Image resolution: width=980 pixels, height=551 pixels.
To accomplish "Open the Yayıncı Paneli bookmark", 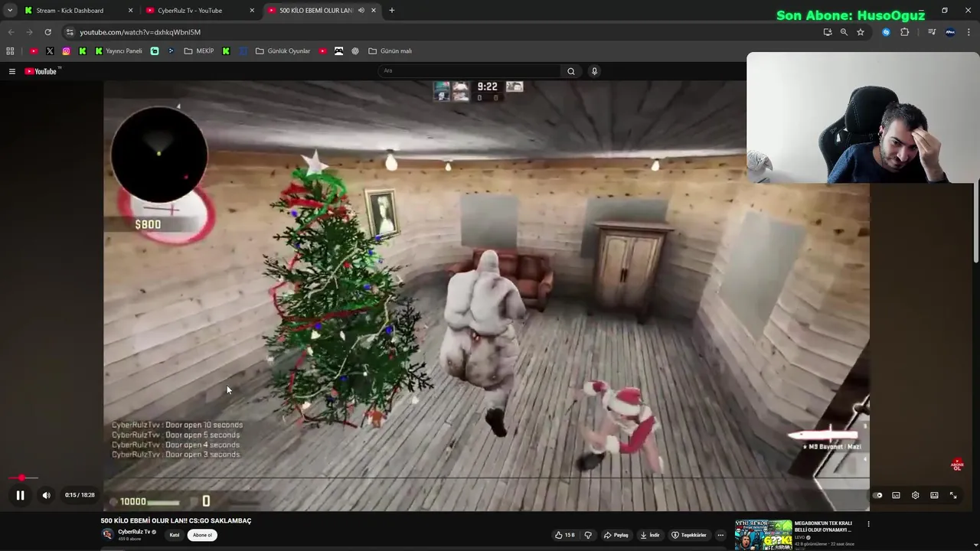I will [x=119, y=51].
